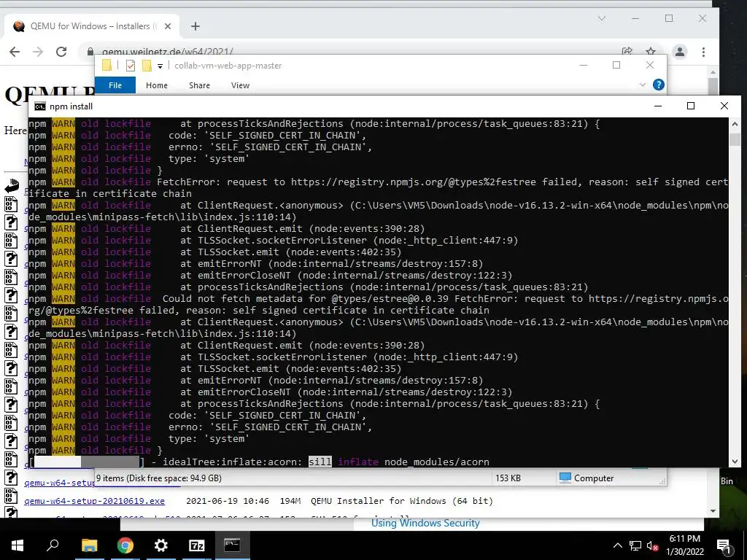Open Explorer Help question mark icon
The image size is (747, 560).
point(659,85)
